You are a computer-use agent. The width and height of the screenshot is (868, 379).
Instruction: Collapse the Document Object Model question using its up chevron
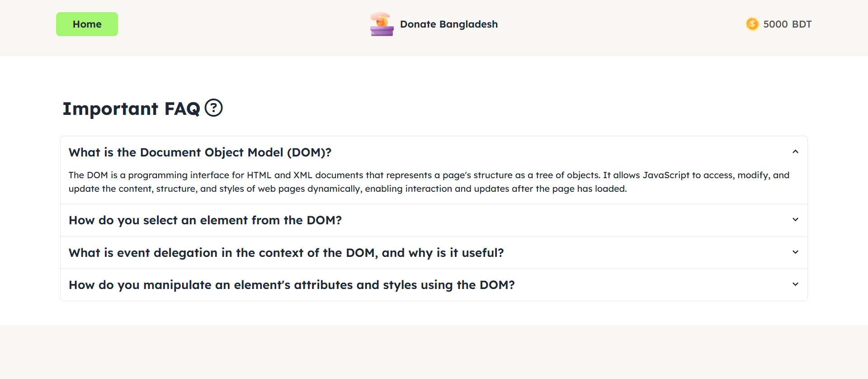(795, 152)
